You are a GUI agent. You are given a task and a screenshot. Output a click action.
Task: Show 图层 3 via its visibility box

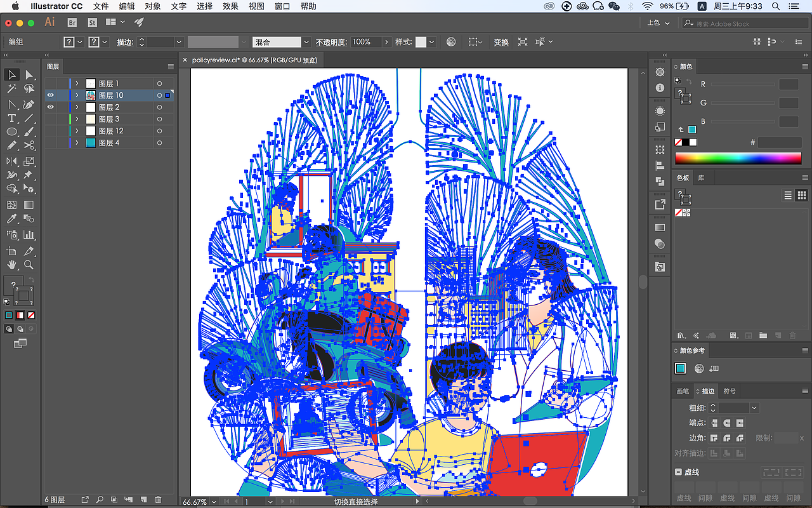[x=50, y=119]
